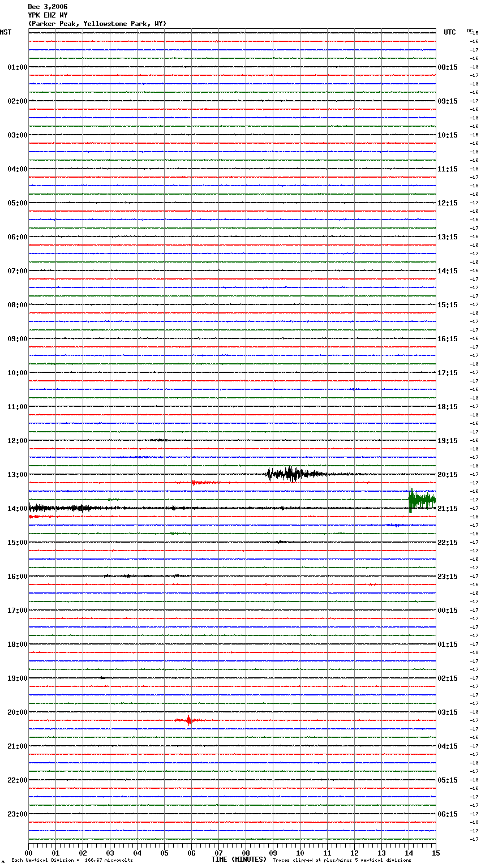The width and height of the screenshot is (481, 868).
Task: Click the 23:15 UTC time label
Action: tap(448, 577)
